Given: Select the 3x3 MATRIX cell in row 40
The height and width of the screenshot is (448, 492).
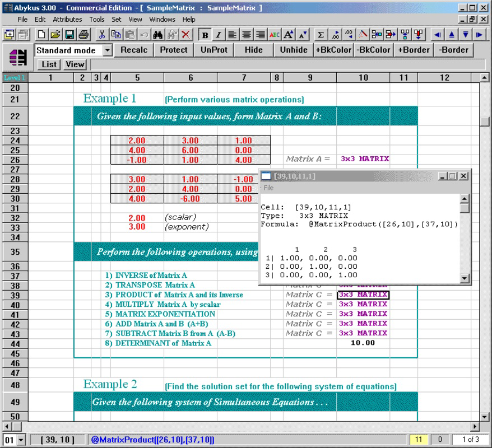Looking at the screenshot, I should 363,304.
